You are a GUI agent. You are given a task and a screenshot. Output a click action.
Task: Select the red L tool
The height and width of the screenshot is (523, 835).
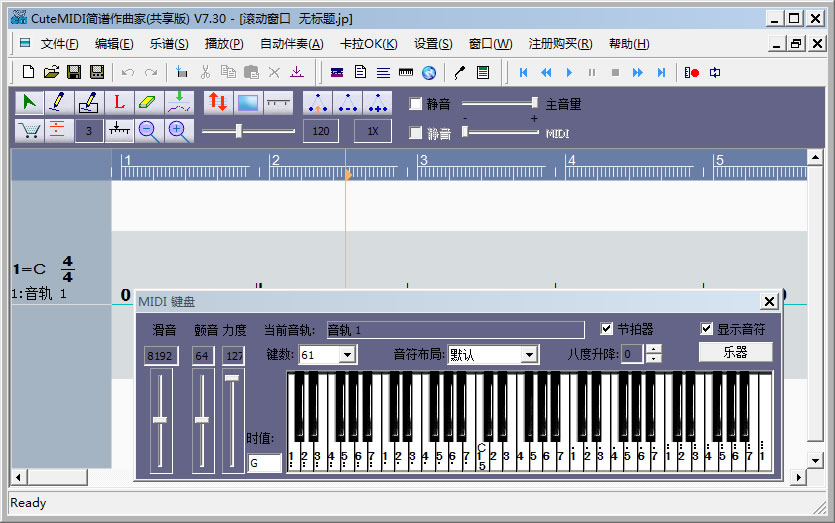point(119,103)
